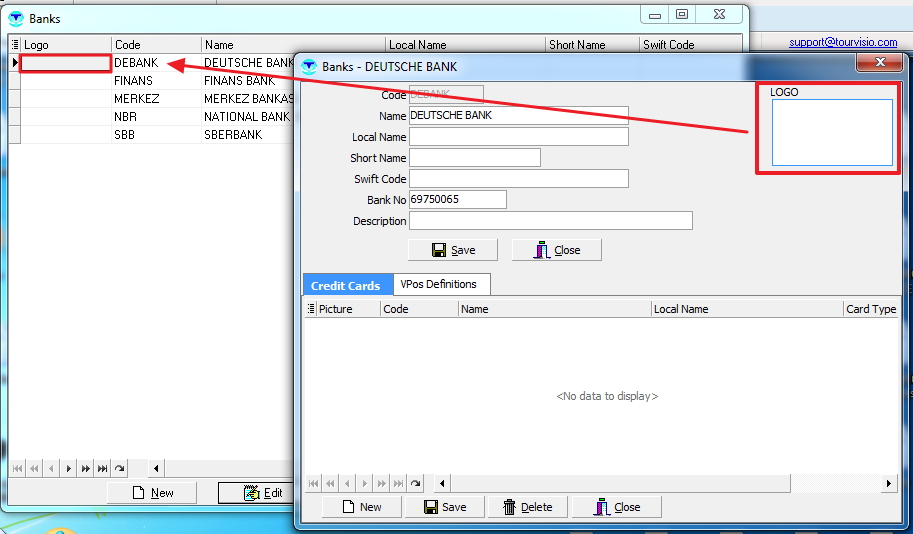Delete the credit card using the Delete button
The image size is (913, 534).
pyautogui.click(x=527, y=507)
